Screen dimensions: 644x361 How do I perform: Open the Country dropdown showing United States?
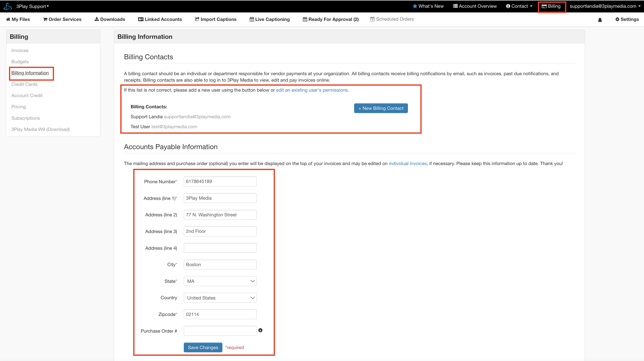pyautogui.click(x=220, y=298)
